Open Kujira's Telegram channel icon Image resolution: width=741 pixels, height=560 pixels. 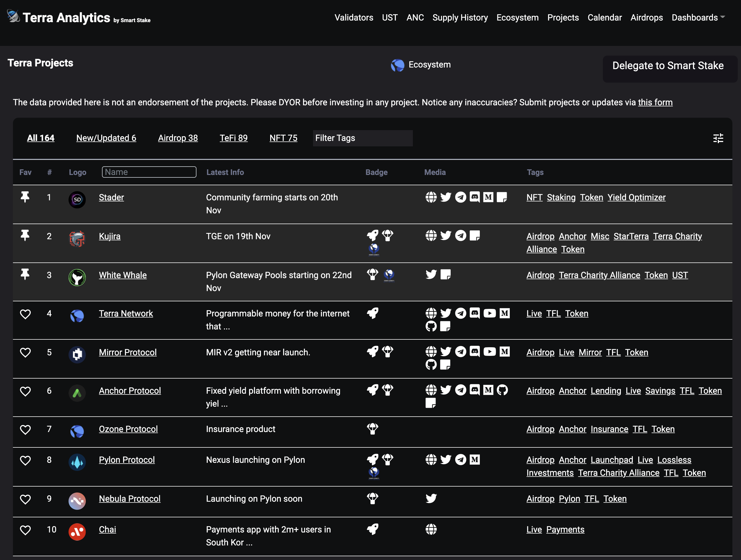point(461,236)
